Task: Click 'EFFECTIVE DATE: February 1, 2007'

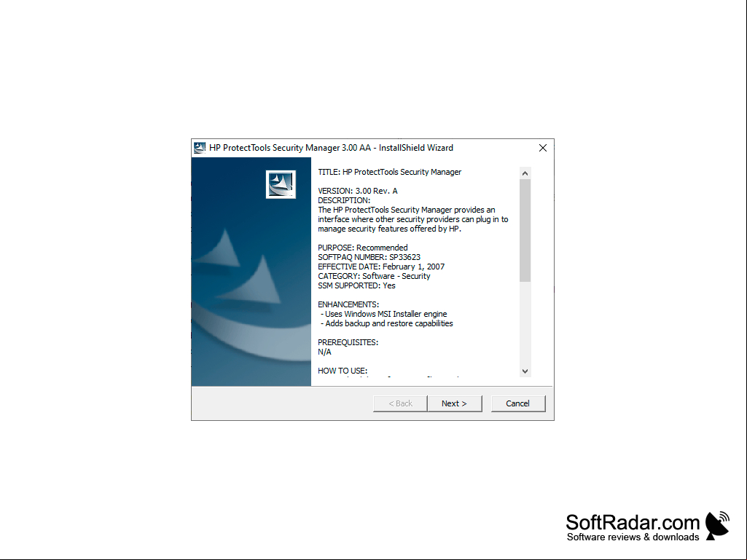Action: [381, 267]
